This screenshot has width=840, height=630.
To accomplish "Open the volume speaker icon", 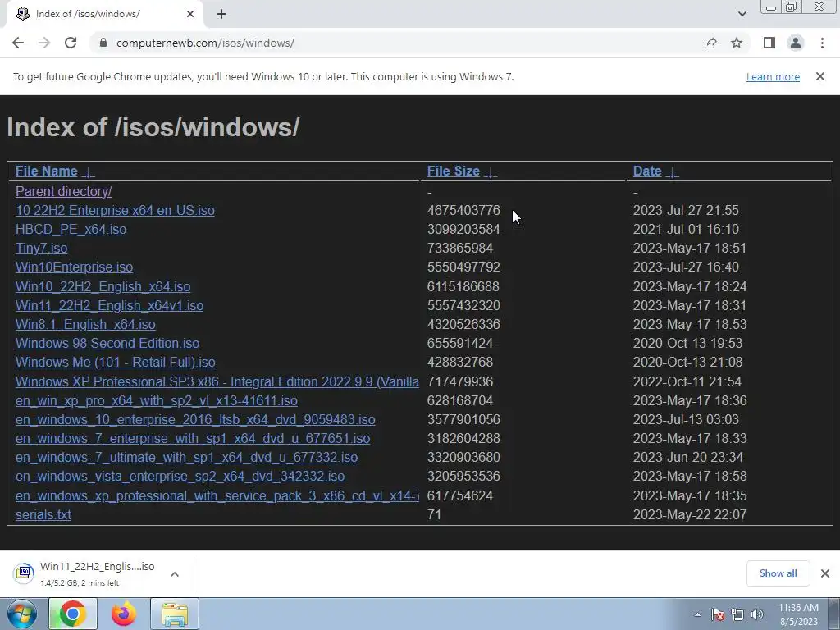I will [x=757, y=614].
